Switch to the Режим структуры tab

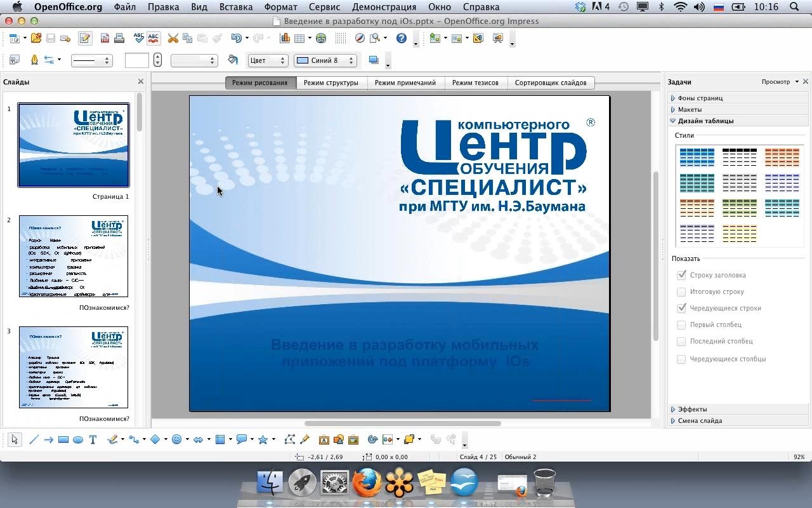(x=331, y=83)
